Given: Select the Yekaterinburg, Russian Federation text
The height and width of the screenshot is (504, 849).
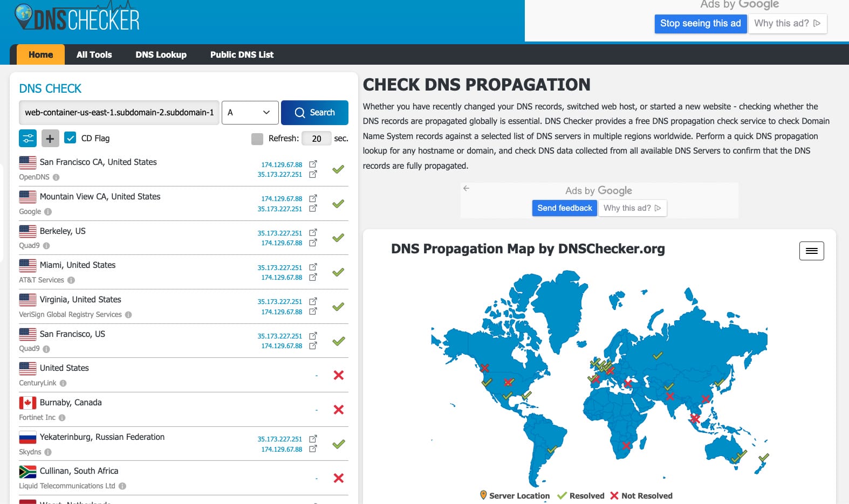Looking at the screenshot, I should [x=102, y=437].
